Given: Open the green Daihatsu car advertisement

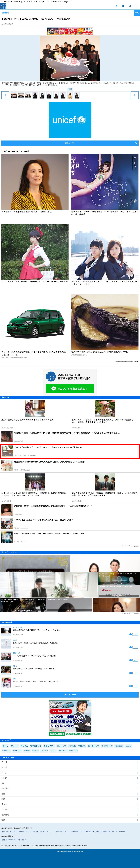Looking at the screenshot, I should [35, 322].
